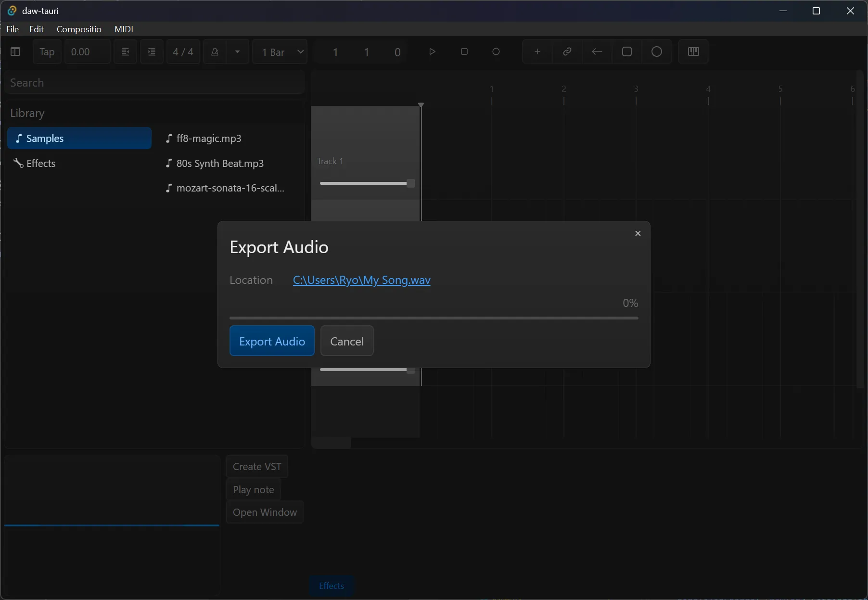Click the align-right indent icon

[x=152, y=52]
